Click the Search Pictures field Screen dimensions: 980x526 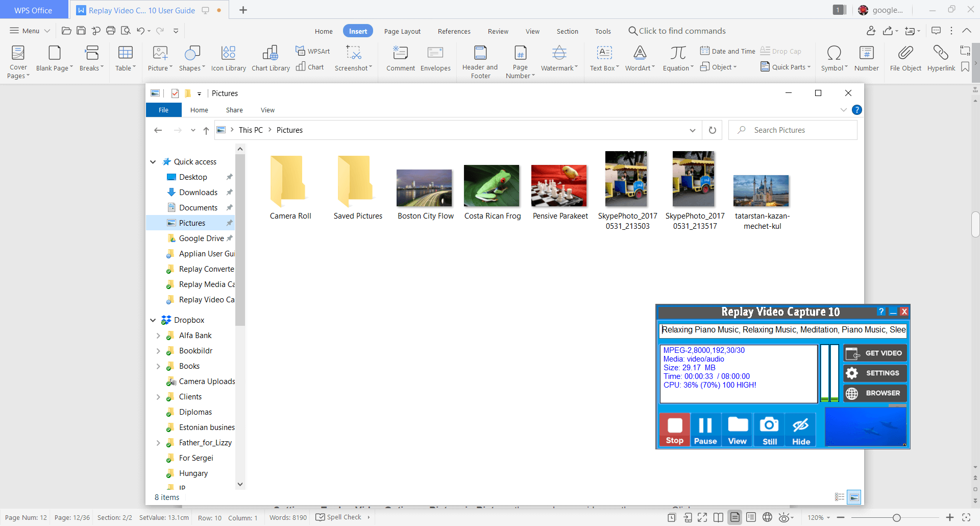coord(793,130)
